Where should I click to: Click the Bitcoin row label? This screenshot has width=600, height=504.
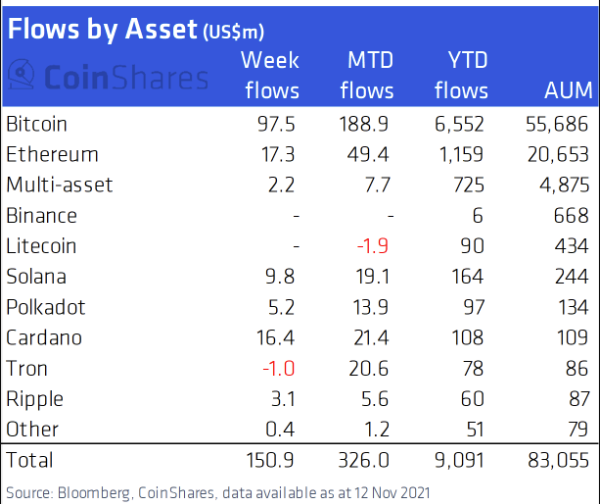pyautogui.click(x=37, y=124)
